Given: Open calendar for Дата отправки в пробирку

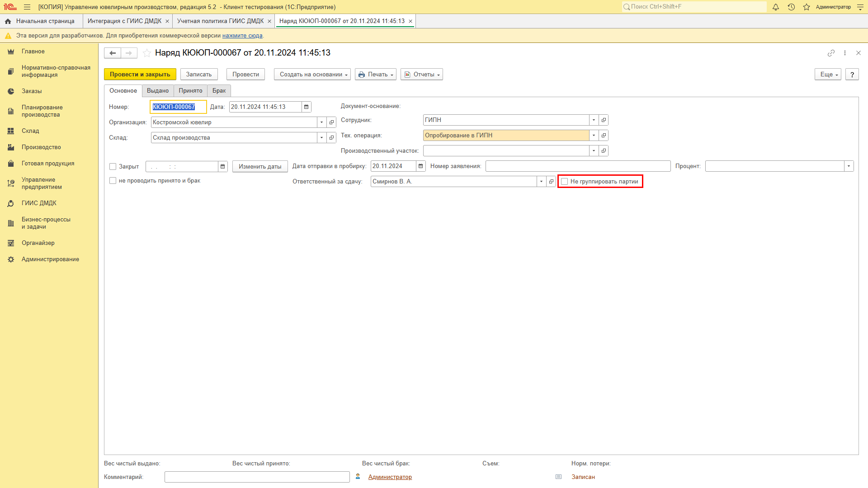Looking at the screenshot, I should click(x=421, y=166).
